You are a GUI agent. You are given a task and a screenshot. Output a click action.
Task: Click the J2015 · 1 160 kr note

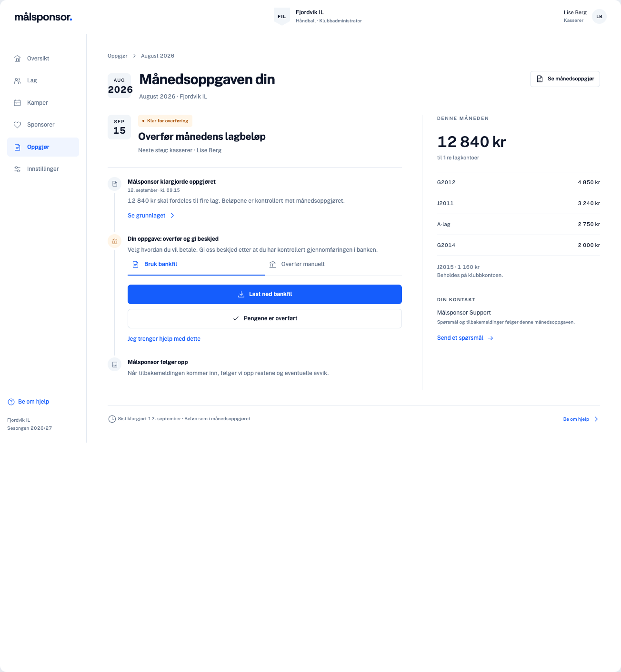459,267
